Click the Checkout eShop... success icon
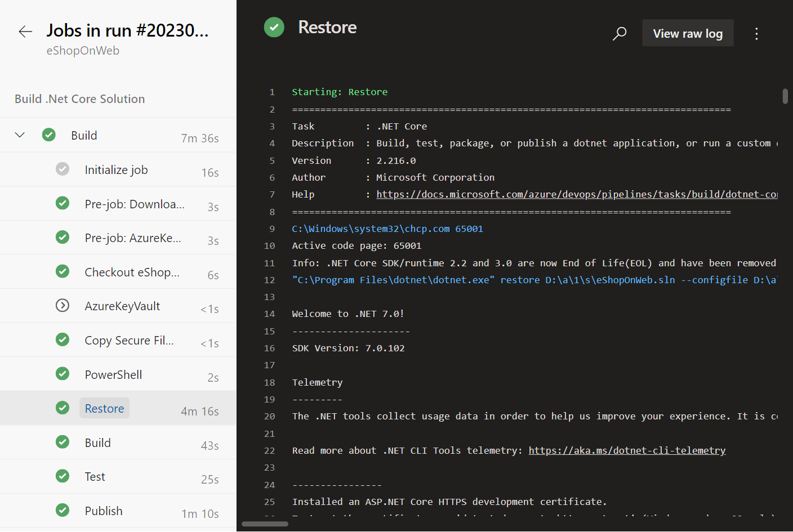 [x=63, y=271]
